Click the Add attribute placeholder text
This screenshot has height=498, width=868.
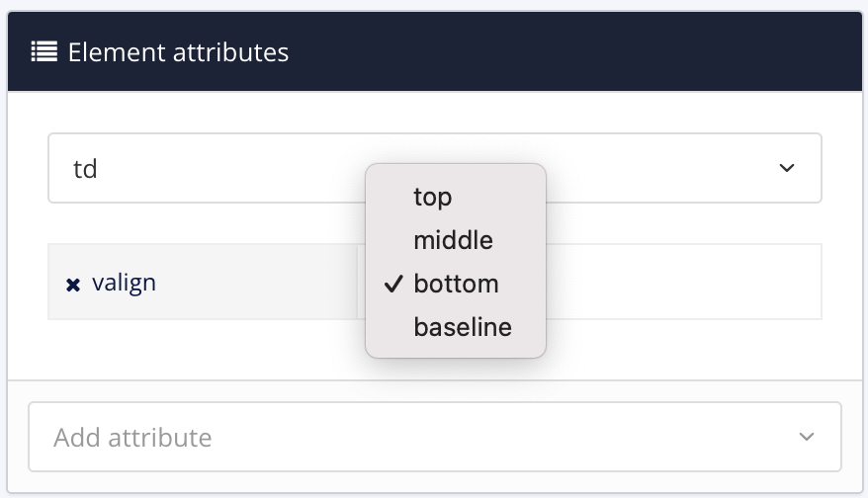click(x=132, y=437)
